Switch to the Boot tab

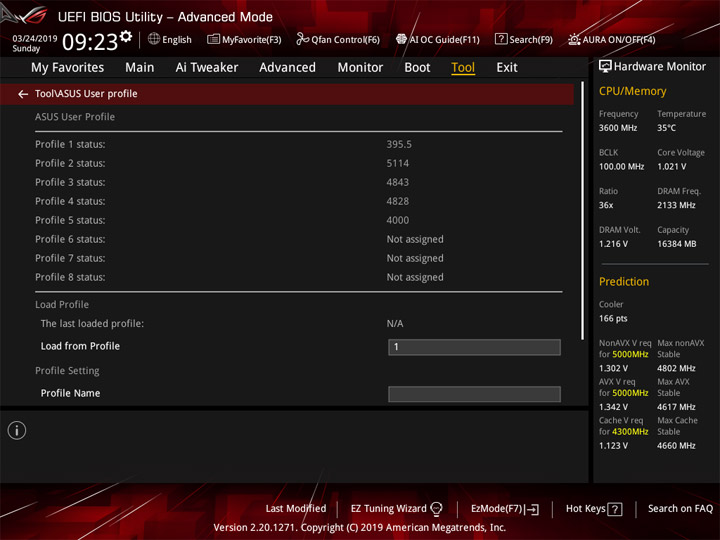click(x=417, y=68)
